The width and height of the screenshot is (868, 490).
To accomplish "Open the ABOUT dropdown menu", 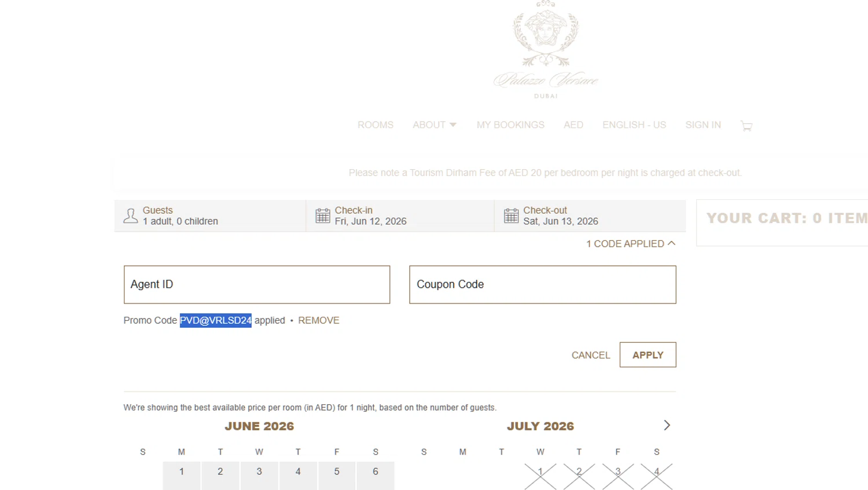I will click(x=435, y=125).
